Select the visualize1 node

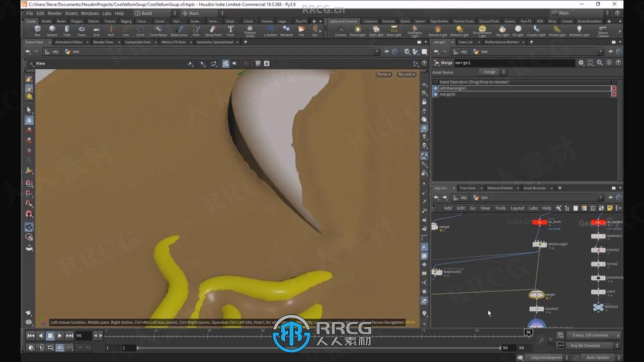coord(537,309)
